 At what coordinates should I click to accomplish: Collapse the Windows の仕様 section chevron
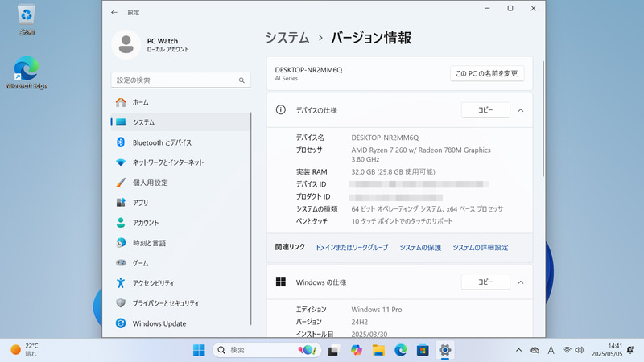(x=520, y=282)
